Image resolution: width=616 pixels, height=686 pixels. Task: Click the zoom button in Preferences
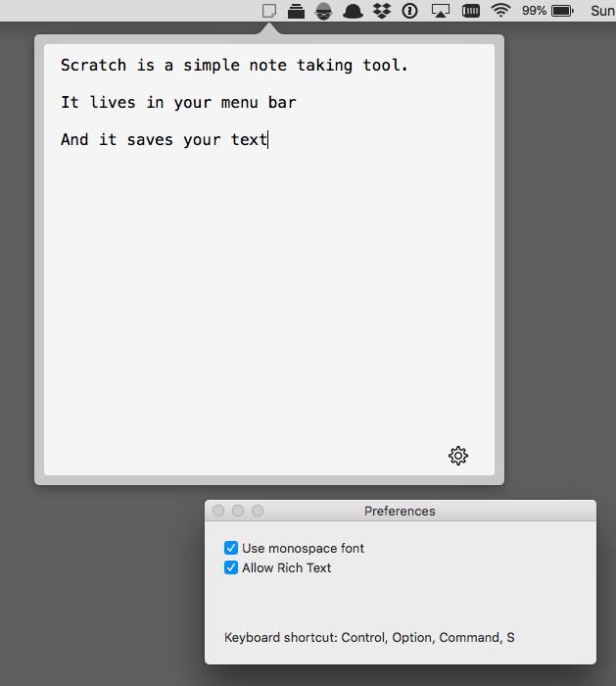[x=258, y=511]
